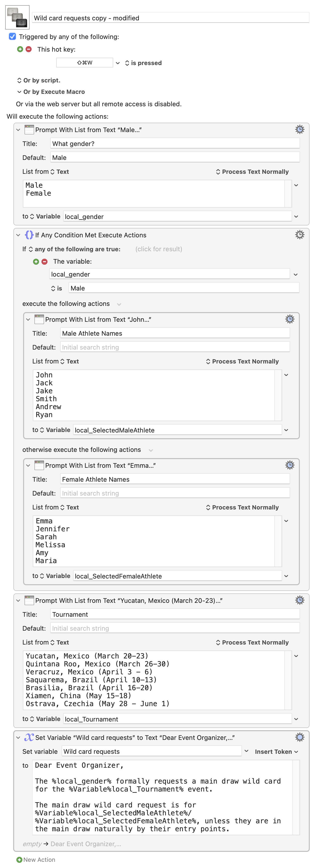Collapse the If Any Condition Met action

pyautogui.click(x=18, y=235)
